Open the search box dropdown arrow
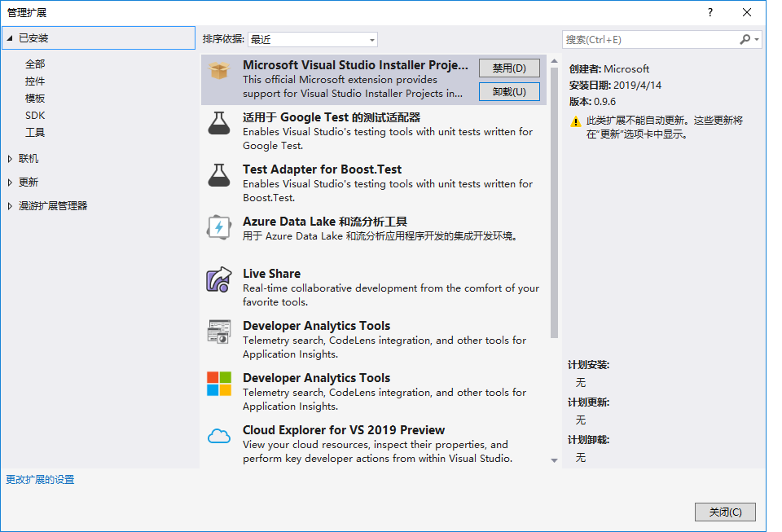Viewport: 782px width, 532px height. [755, 38]
